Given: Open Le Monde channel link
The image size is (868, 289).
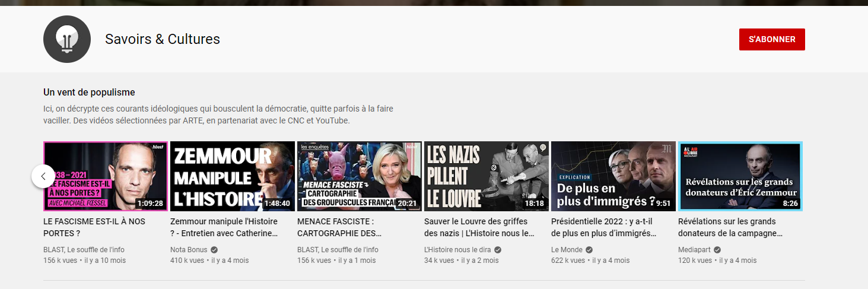Looking at the screenshot, I should coord(566,250).
